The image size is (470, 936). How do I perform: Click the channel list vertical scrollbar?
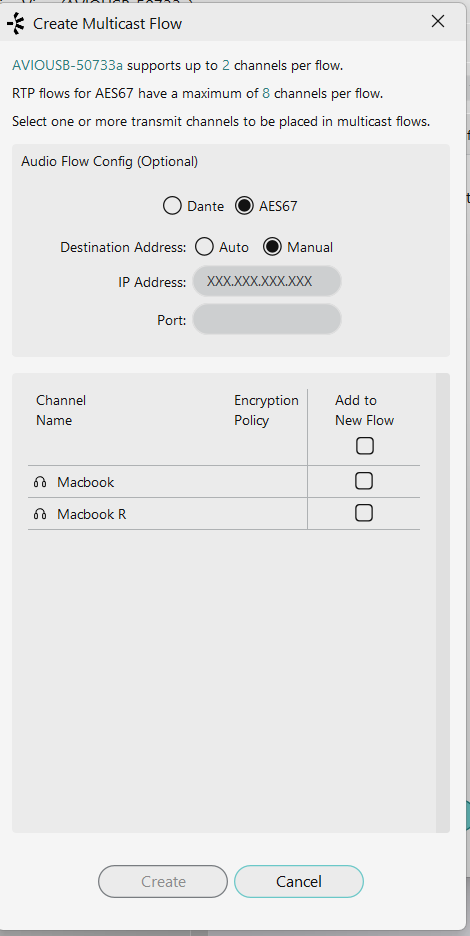(443, 603)
